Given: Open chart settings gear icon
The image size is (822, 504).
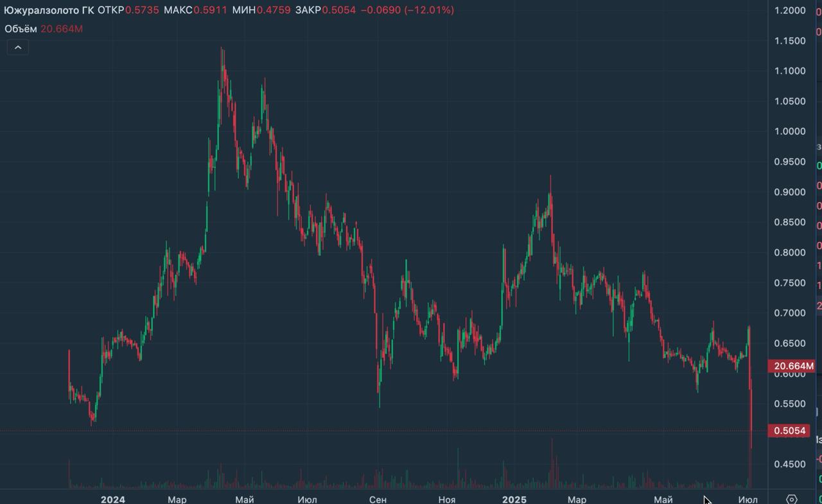Looking at the screenshot, I should pos(791,499).
